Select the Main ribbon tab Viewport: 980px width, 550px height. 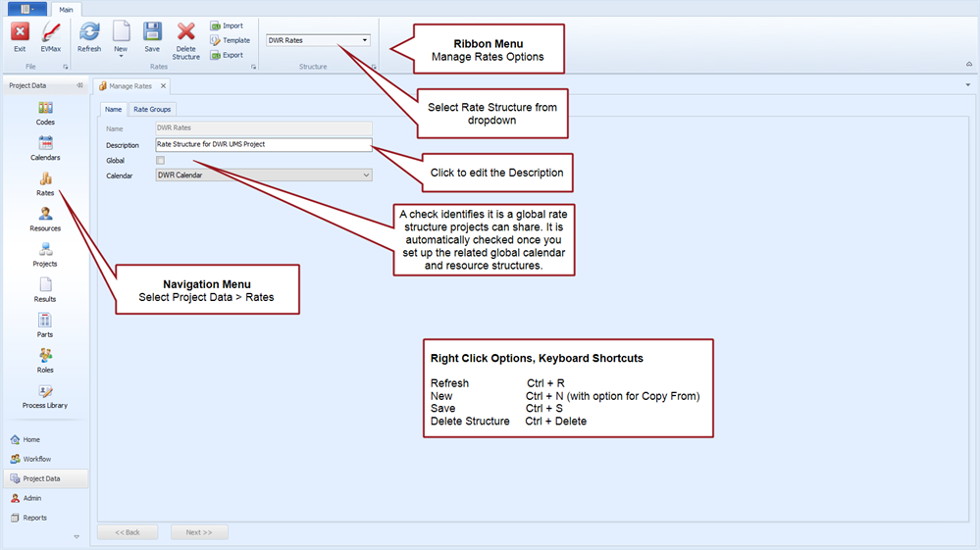(66, 9)
